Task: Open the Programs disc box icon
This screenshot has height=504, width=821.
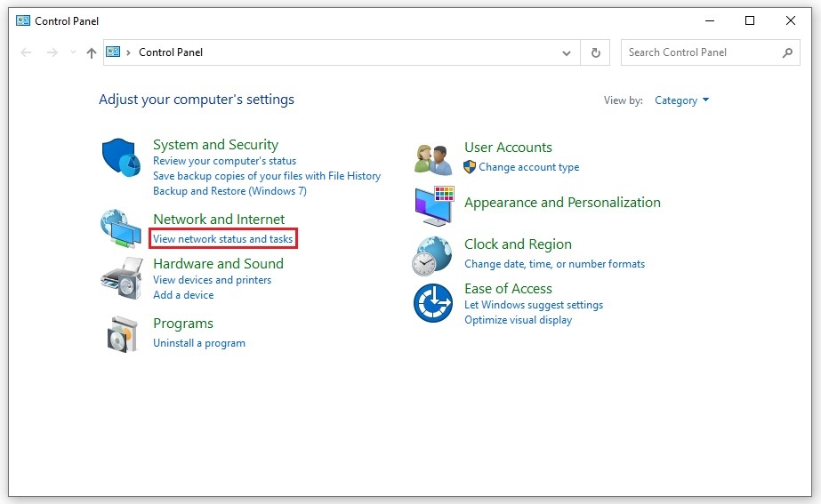Action: click(x=120, y=332)
